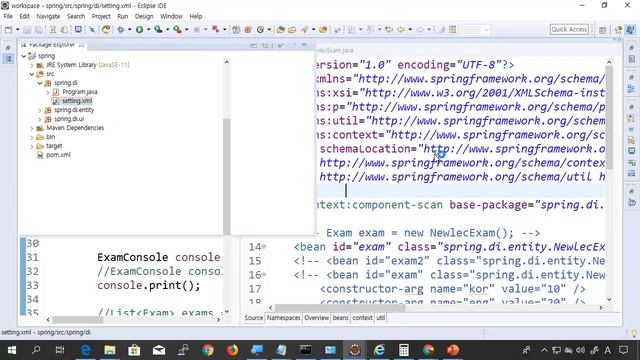The width and height of the screenshot is (640, 360).
Task: Click the Back navigation arrow in the toolbar
Action: click(x=401, y=29)
